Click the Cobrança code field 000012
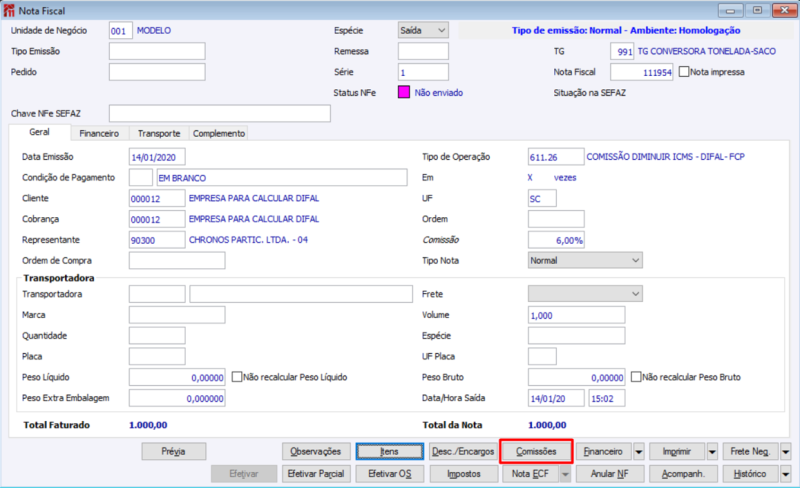 click(157, 219)
